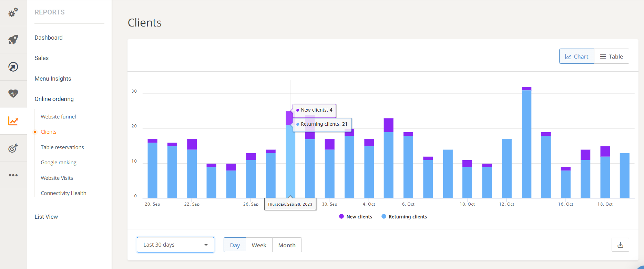This screenshot has width=644, height=269.
Task: Click the circled arrow icon in sidebar
Action: [13, 67]
